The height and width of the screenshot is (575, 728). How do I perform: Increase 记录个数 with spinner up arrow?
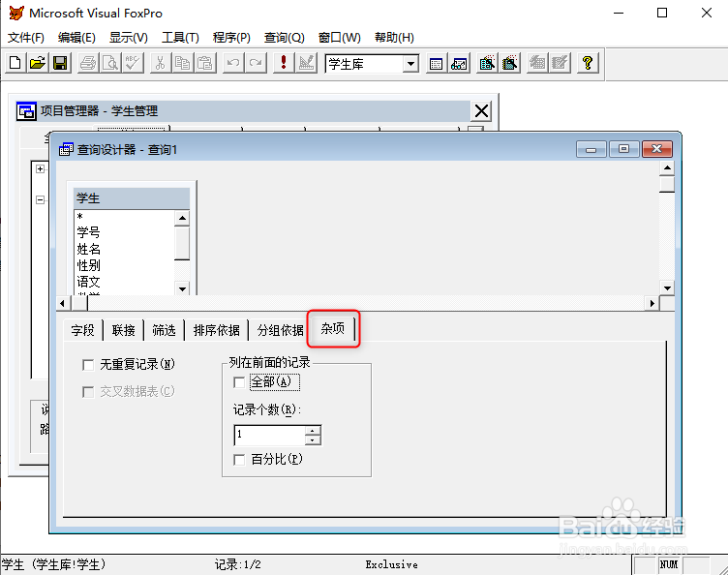pyautogui.click(x=313, y=430)
